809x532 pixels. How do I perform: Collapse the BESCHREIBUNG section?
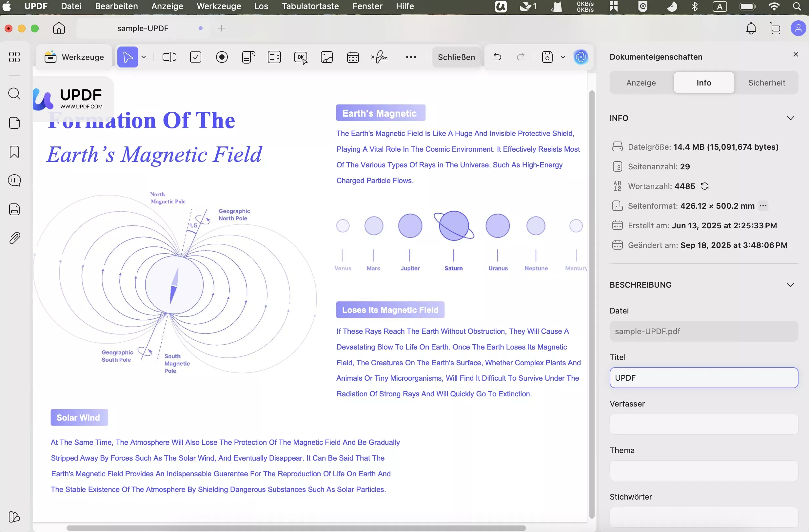[790, 285]
